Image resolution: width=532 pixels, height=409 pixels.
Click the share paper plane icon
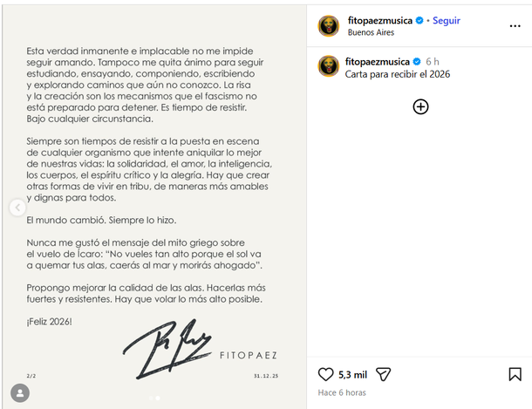382,374
